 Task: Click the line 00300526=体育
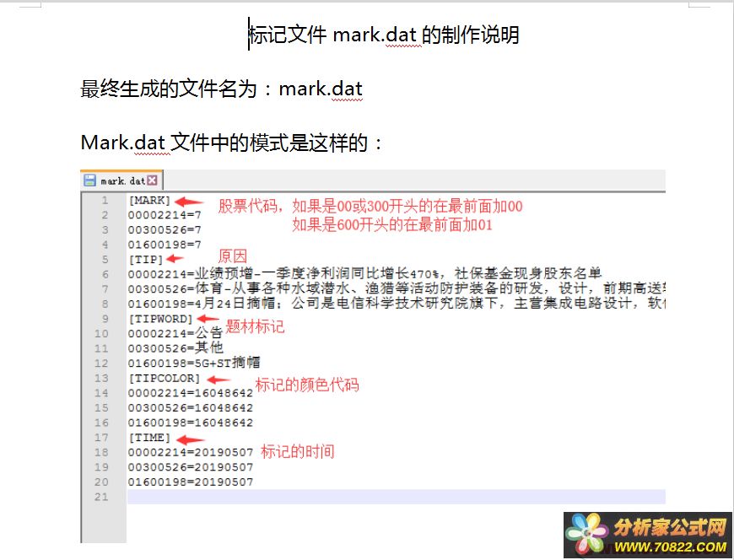point(397,289)
